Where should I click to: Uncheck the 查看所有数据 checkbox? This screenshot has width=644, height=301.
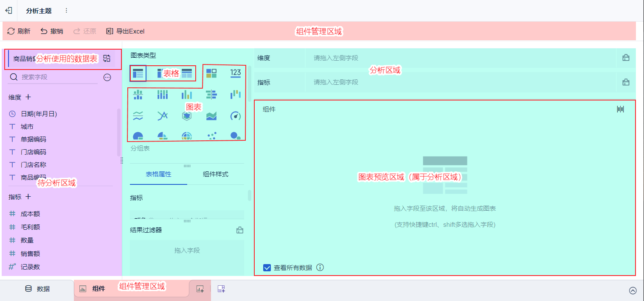[x=267, y=268]
